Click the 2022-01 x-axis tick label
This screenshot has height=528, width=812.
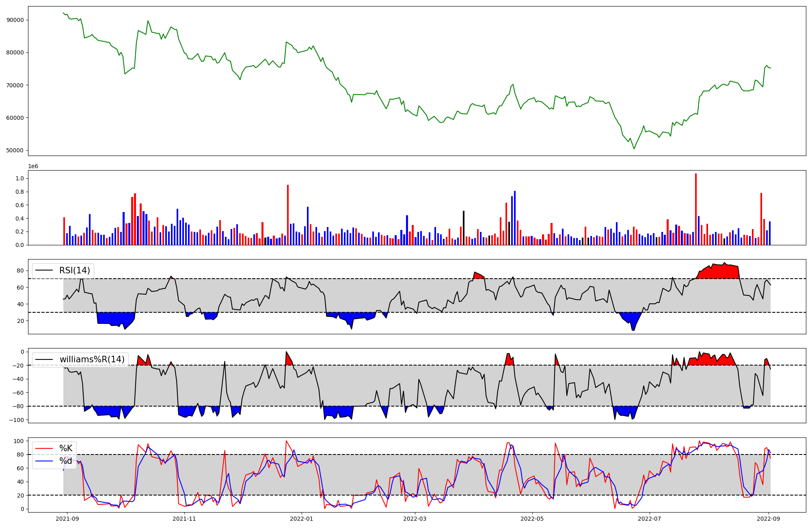[301, 519]
